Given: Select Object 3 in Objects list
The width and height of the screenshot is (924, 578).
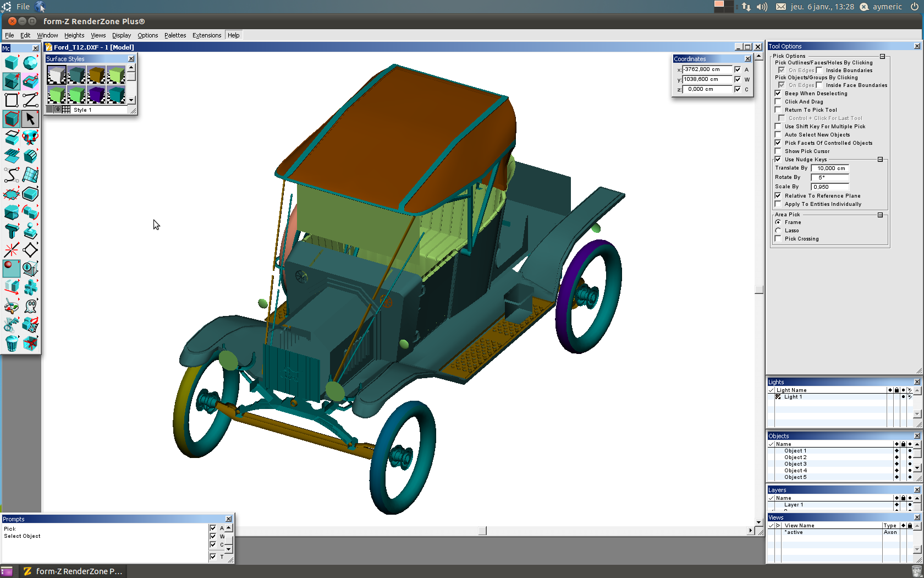Looking at the screenshot, I should 795,464.
